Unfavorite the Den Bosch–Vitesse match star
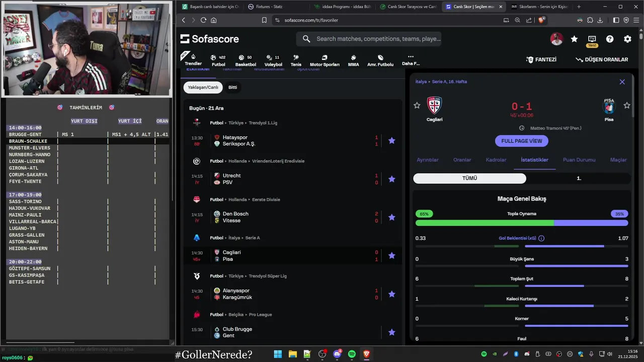644x362 pixels. (392, 217)
